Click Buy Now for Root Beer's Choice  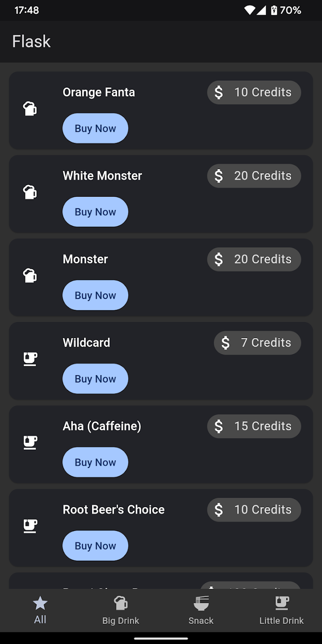(95, 546)
